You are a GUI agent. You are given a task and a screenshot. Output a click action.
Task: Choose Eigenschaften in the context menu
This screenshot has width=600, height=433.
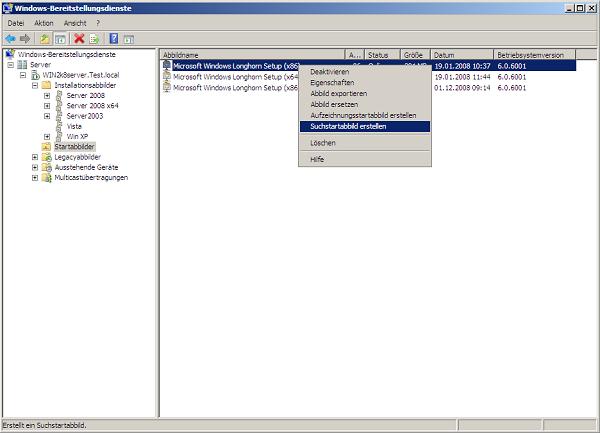pyautogui.click(x=365, y=83)
